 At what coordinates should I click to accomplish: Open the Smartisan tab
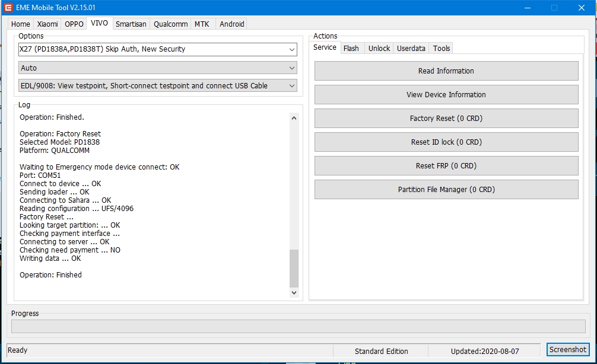tap(131, 24)
